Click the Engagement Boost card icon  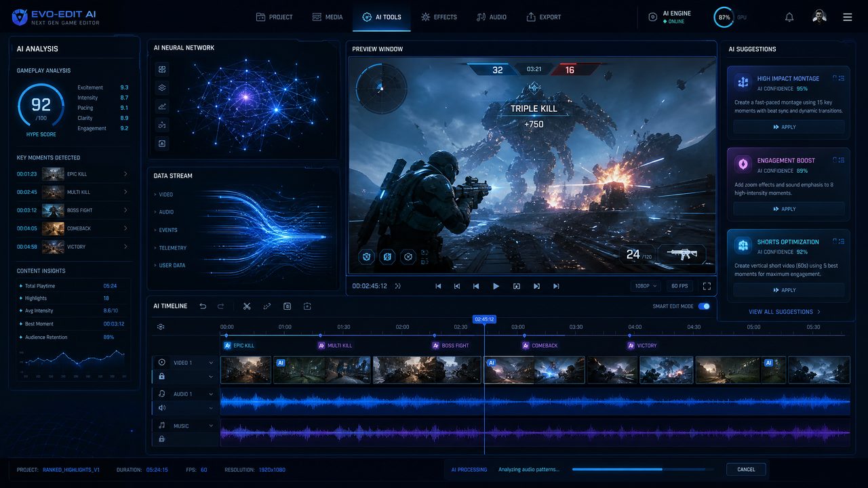click(743, 163)
